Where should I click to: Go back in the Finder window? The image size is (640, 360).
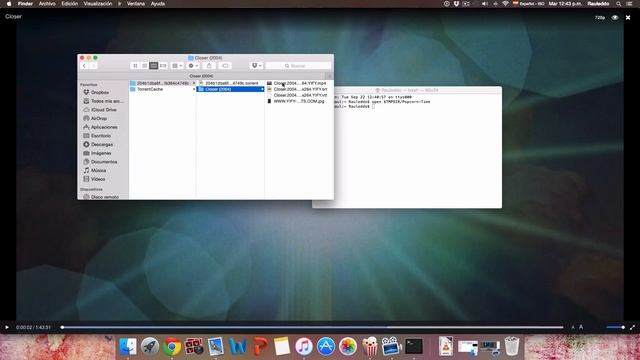click(x=84, y=66)
